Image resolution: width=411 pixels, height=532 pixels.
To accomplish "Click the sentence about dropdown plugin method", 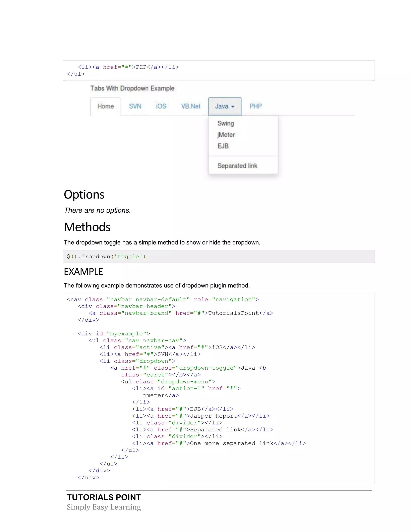I will click(x=157, y=285).
